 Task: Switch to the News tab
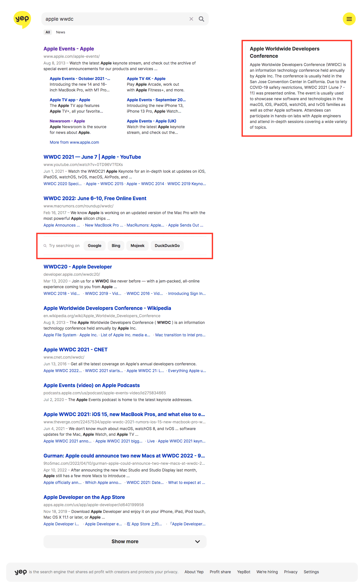click(61, 32)
